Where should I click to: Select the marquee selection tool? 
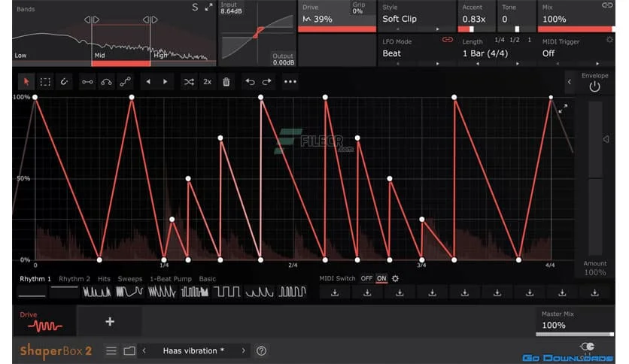coord(45,81)
